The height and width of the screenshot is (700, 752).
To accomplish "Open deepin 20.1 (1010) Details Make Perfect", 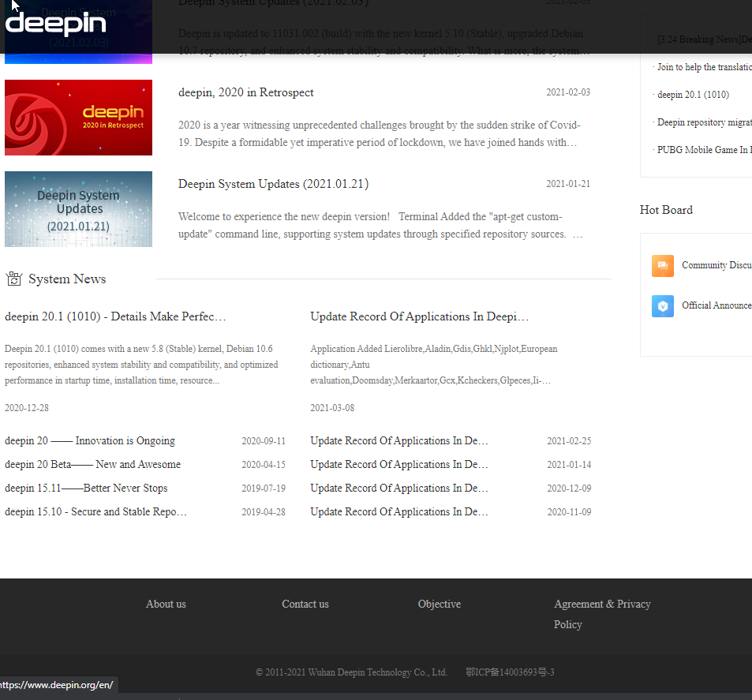I will (115, 316).
